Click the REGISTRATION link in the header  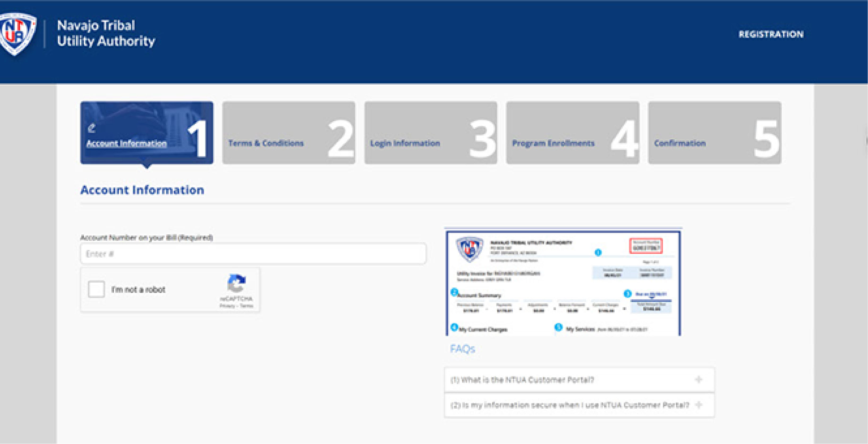click(771, 34)
